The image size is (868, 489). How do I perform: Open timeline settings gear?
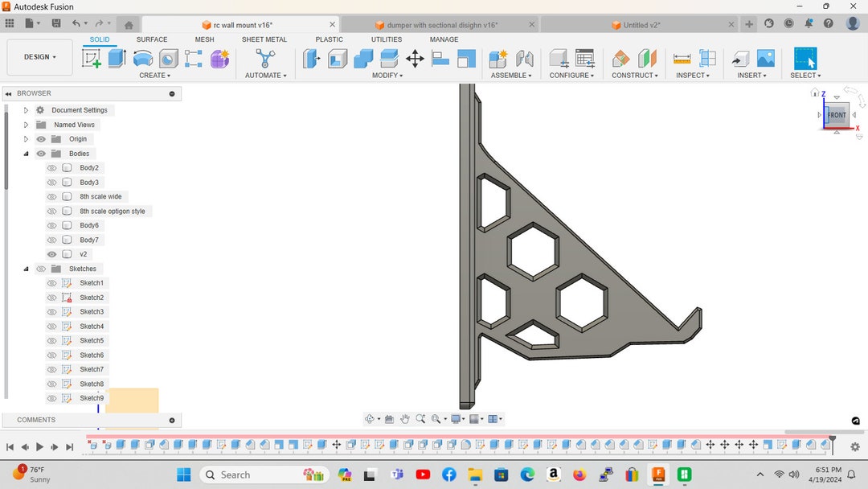pyautogui.click(x=854, y=446)
